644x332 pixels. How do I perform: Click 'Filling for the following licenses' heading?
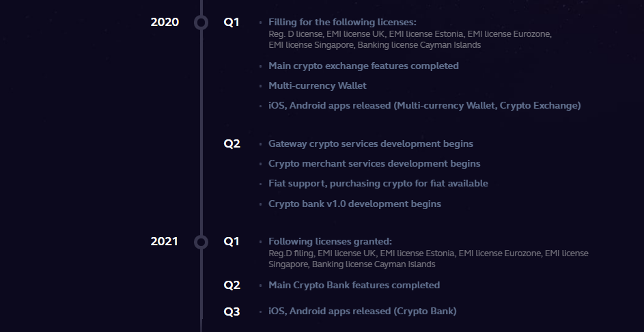pyautogui.click(x=342, y=22)
